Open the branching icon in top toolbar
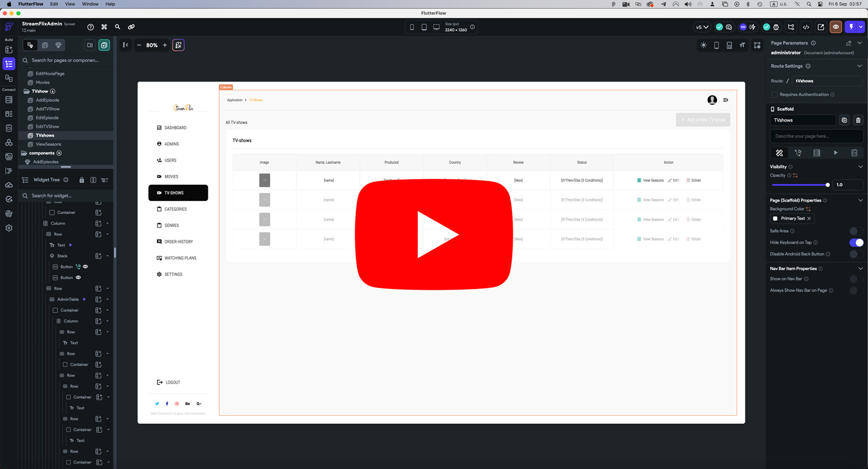The image size is (868, 469). coord(791,27)
